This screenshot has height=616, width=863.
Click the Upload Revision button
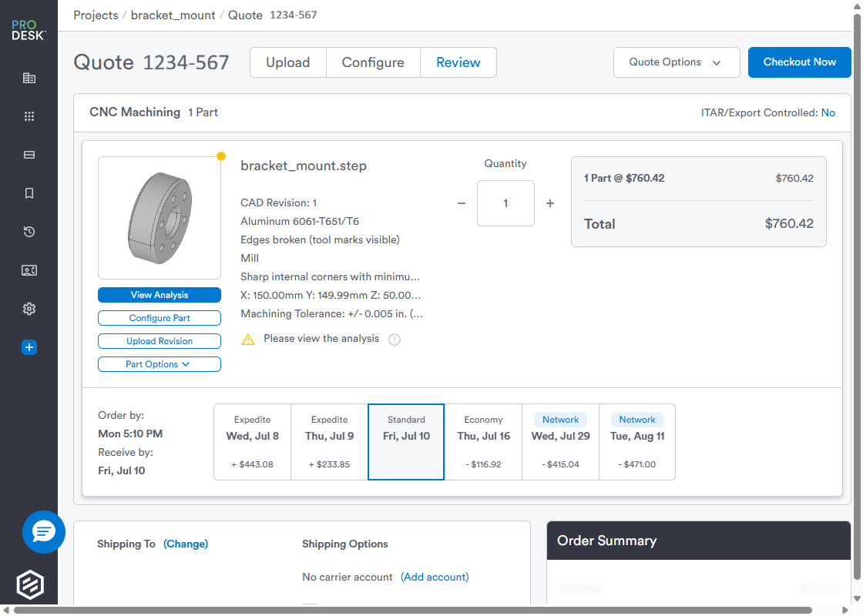click(159, 341)
